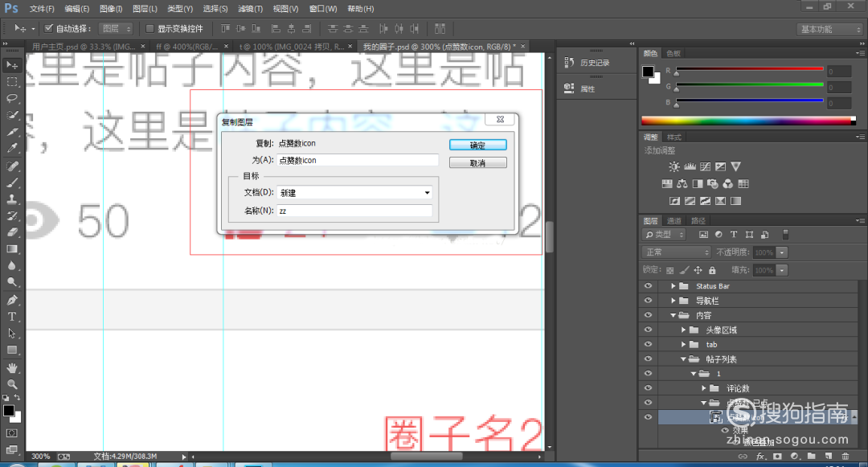Hide the 内容 layer group
Screen dimensions: 868x467
click(x=648, y=315)
